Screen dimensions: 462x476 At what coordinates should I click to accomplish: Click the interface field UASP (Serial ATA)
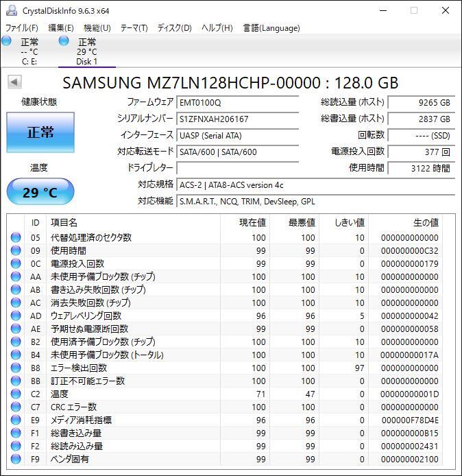238,135
